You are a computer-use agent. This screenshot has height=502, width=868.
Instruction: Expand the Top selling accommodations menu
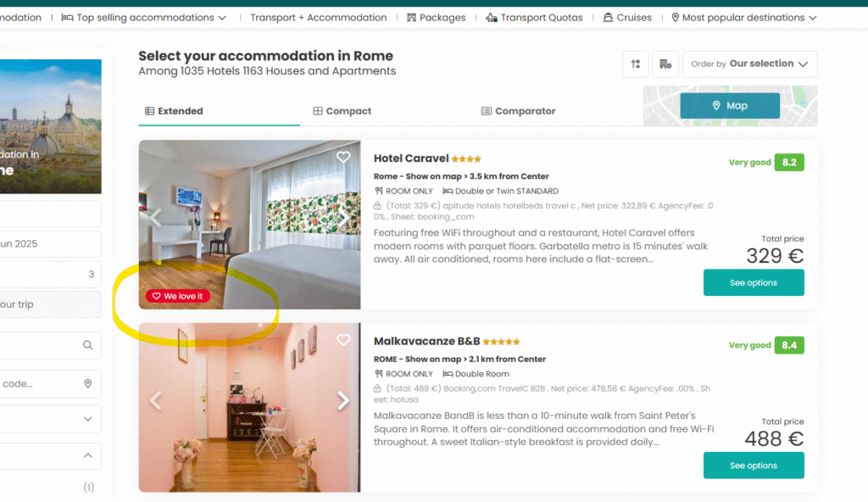click(144, 18)
